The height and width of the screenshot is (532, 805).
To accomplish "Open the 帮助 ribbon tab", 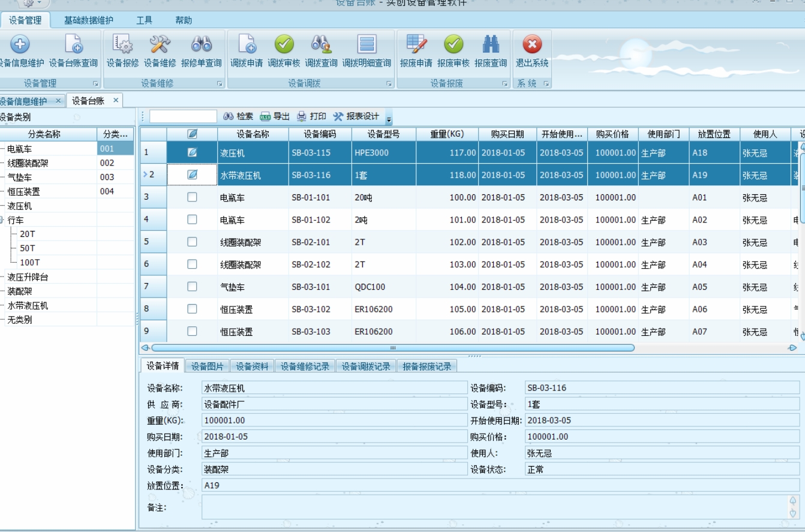I will (184, 20).
